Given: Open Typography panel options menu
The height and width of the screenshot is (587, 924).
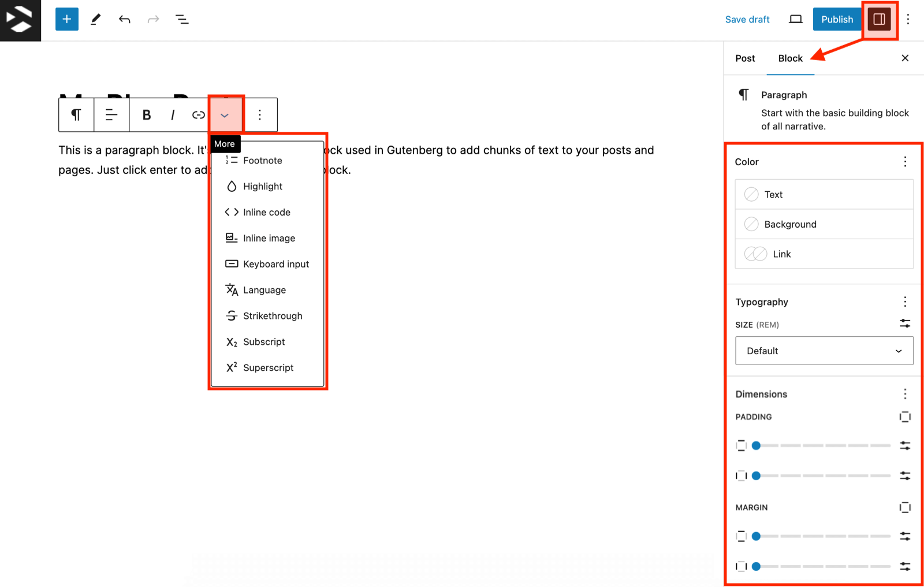Looking at the screenshot, I should point(905,302).
